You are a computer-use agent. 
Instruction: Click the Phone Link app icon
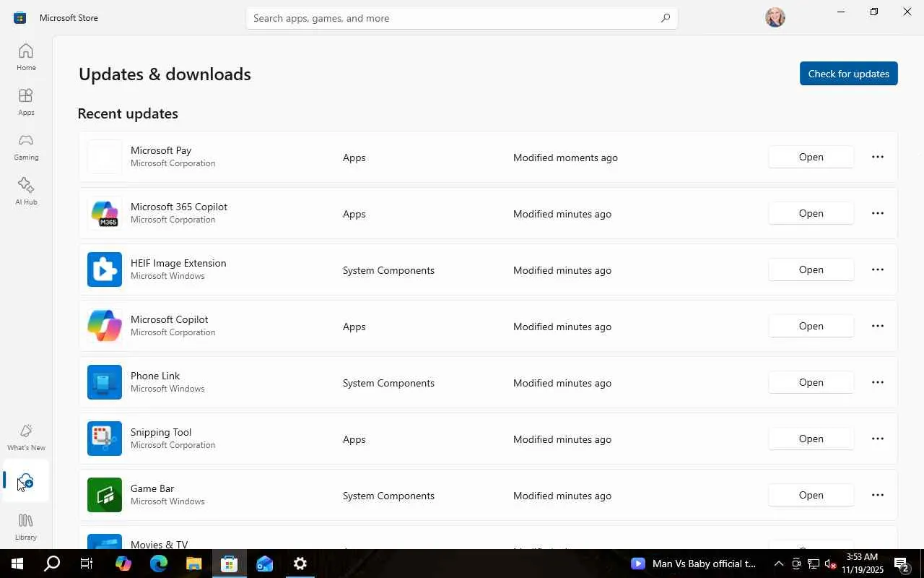coord(105,383)
